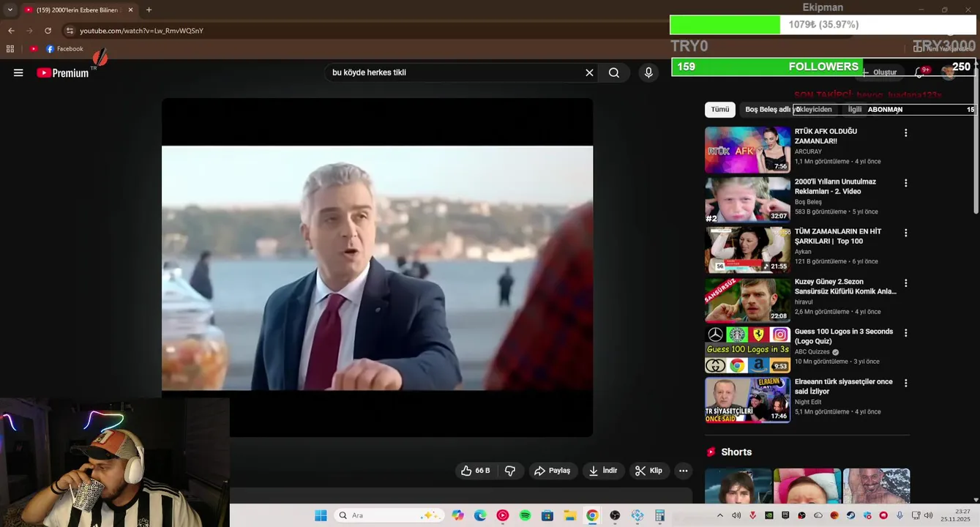
Task: Open File Explorer from taskbar
Action: coord(569,515)
